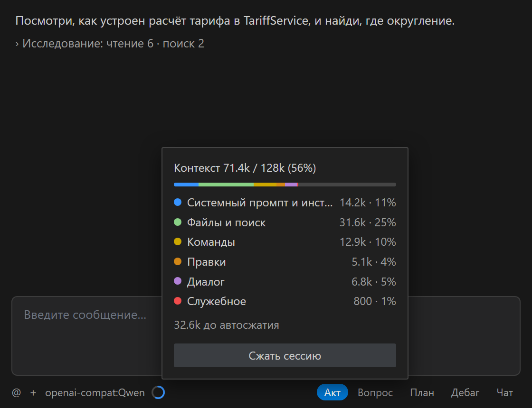Click the @ mention icon
This screenshot has width=532, height=408.
(x=16, y=393)
